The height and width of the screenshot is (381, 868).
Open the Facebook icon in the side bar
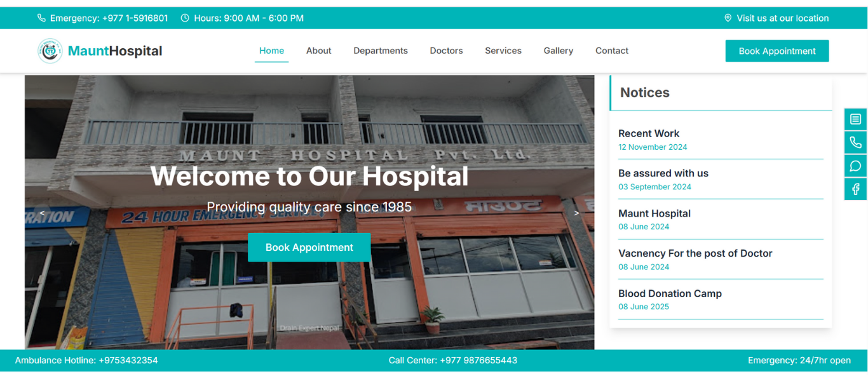pyautogui.click(x=855, y=189)
